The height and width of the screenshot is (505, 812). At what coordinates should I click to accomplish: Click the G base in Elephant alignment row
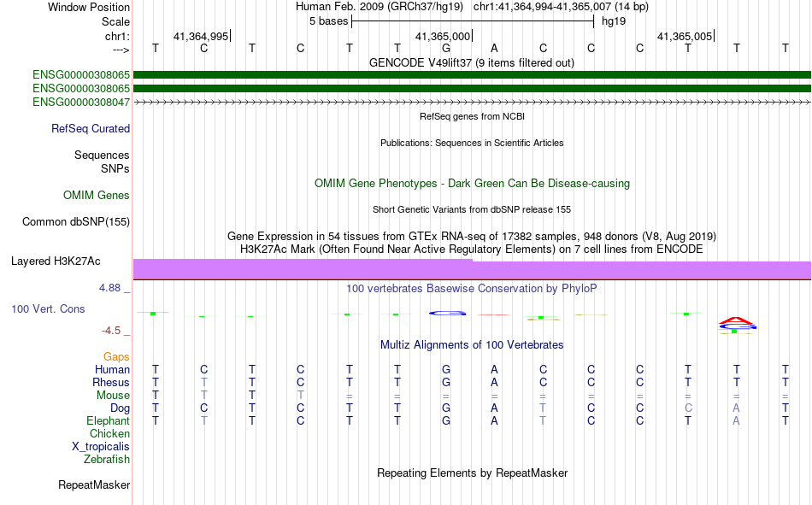click(446, 420)
